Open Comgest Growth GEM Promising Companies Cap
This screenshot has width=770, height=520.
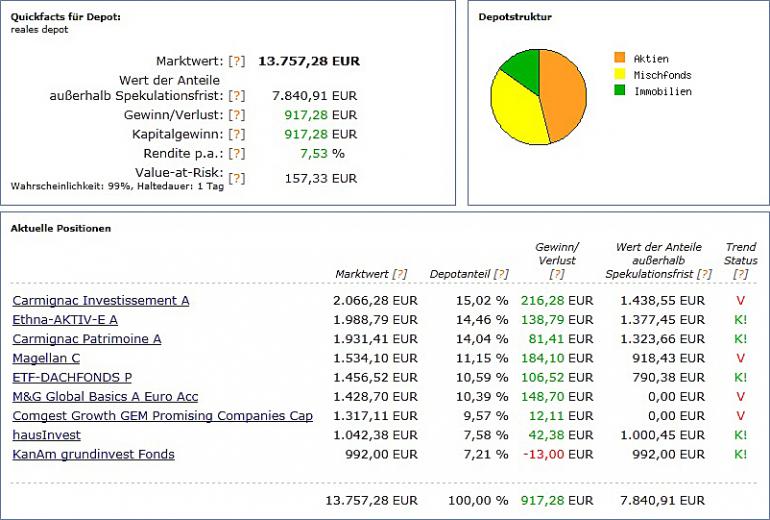point(162,416)
